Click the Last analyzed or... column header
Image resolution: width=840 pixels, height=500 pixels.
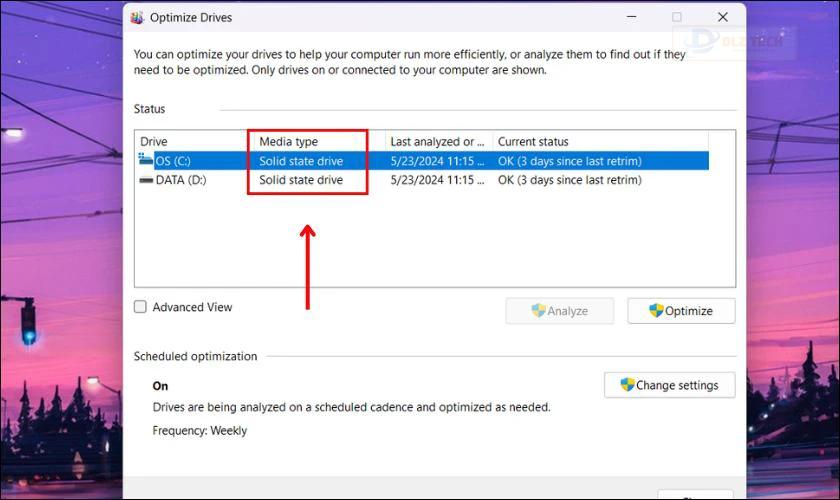point(439,141)
